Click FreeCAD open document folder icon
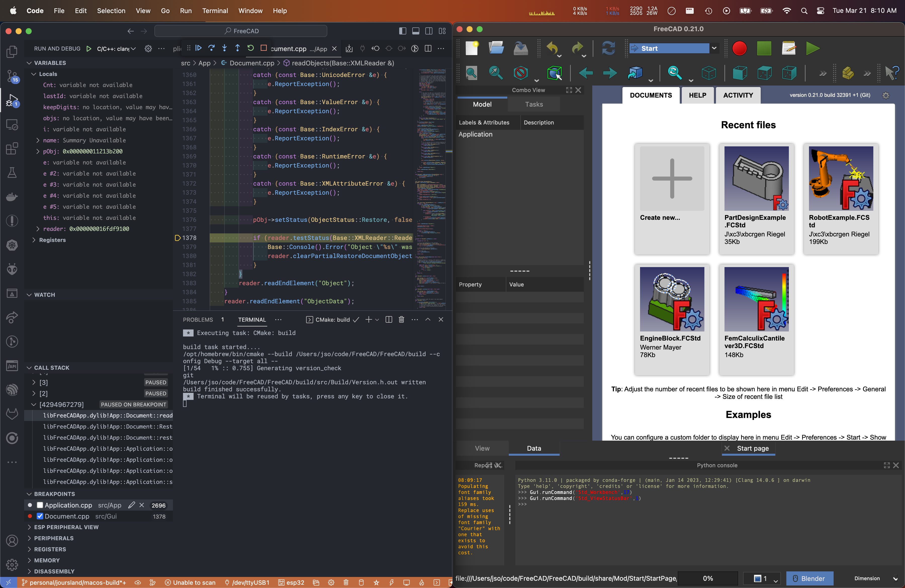The height and width of the screenshot is (588, 905). [496, 49]
